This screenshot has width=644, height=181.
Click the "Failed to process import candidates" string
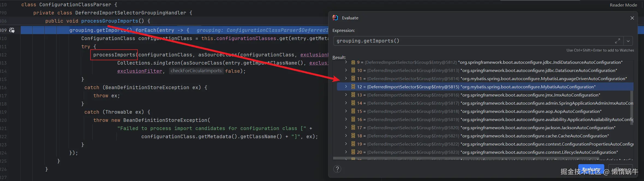[212, 128]
